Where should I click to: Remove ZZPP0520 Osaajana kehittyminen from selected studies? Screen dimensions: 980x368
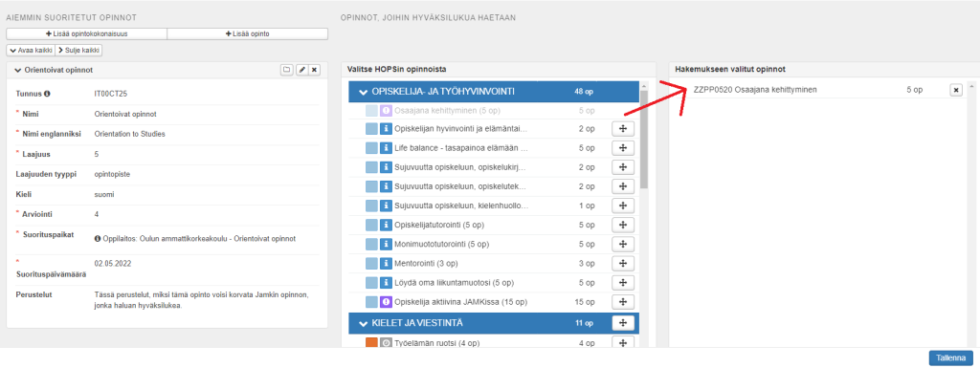coord(956,90)
